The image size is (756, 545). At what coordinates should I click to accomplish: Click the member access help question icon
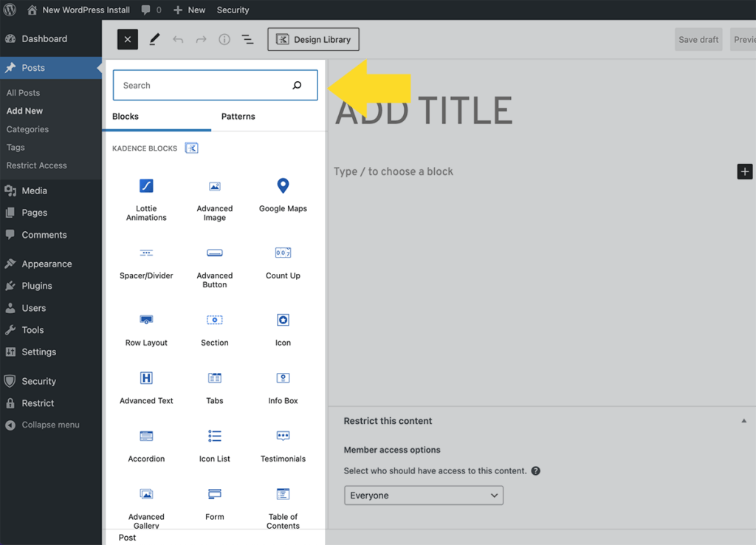[536, 470]
